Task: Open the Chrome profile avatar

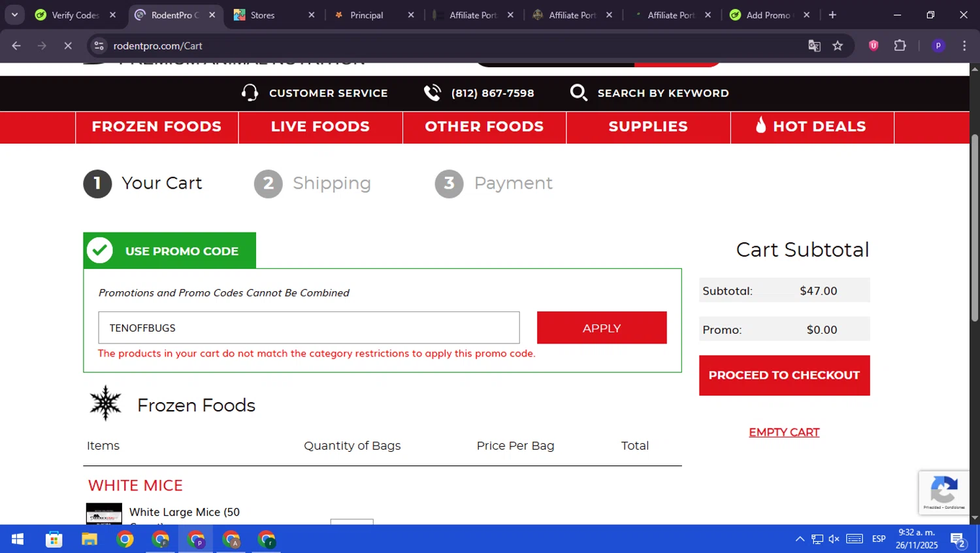Action: pyautogui.click(x=938, y=46)
